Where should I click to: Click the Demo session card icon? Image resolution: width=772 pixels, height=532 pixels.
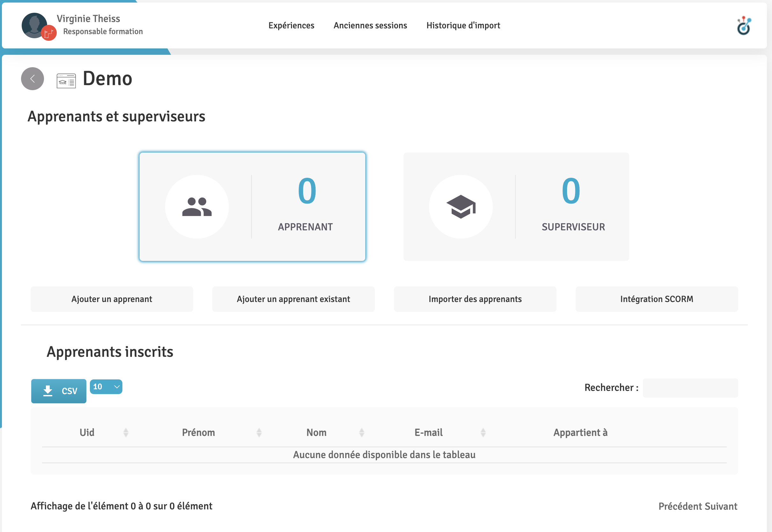(66, 81)
